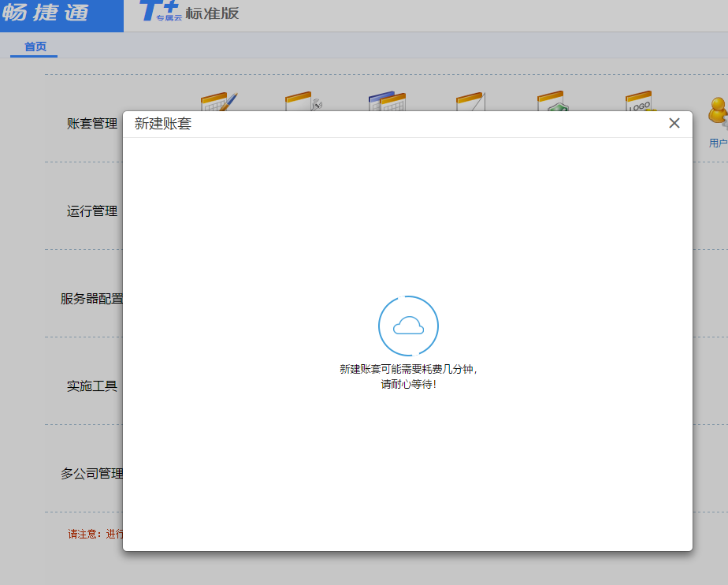Viewport: 728px width, 585px height.
Task: Select the 运行管理 category label
Action: click(x=92, y=211)
